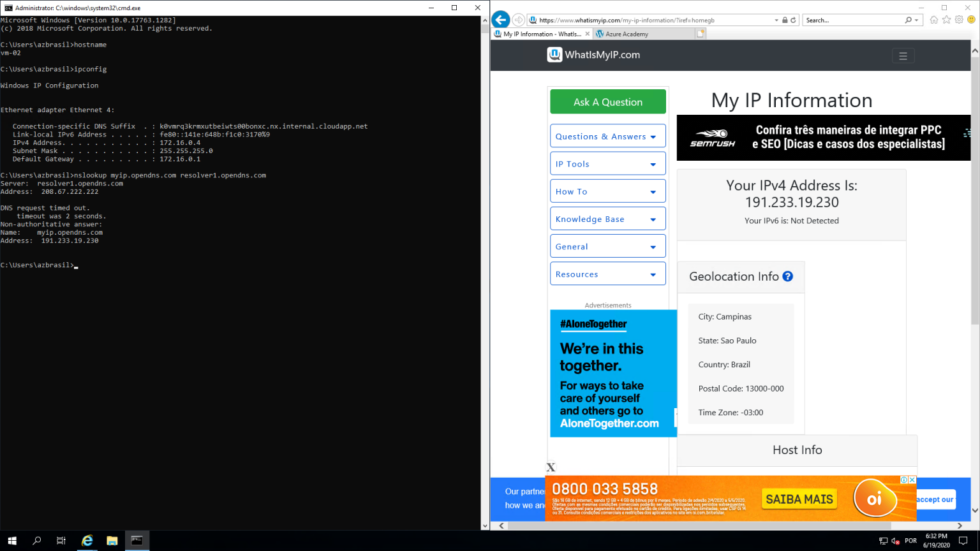Viewport: 980px width, 551px height.
Task: Expand the IP Tools dropdown
Action: (x=607, y=163)
